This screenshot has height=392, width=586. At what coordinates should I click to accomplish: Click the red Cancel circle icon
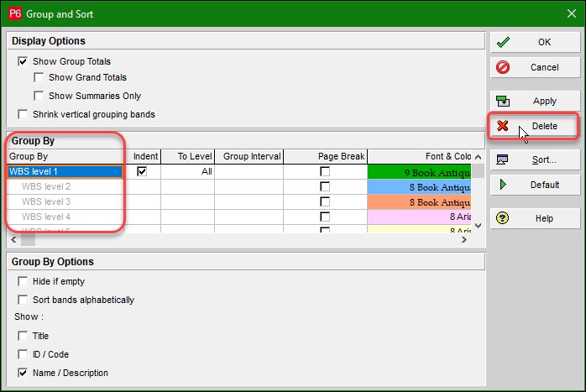coord(503,67)
